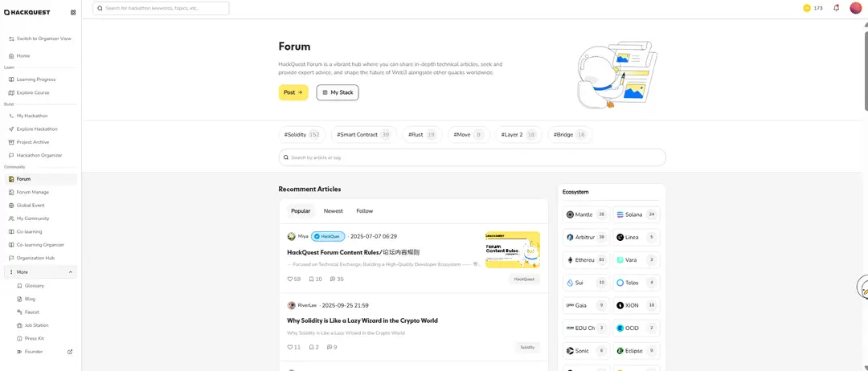Open My Stack
Image resolution: width=868 pixels, height=371 pixels.
tap(338, 92)
